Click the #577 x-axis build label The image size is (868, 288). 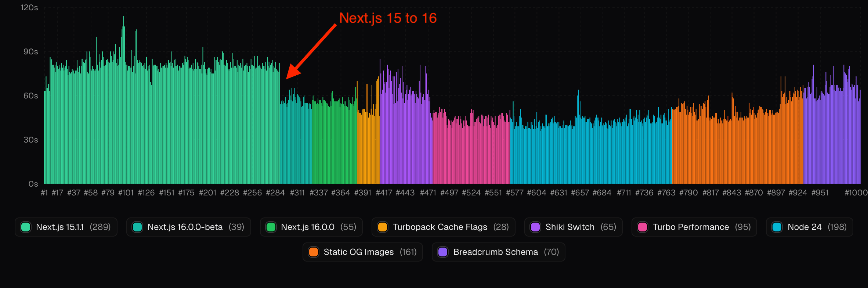pos(515,193)
